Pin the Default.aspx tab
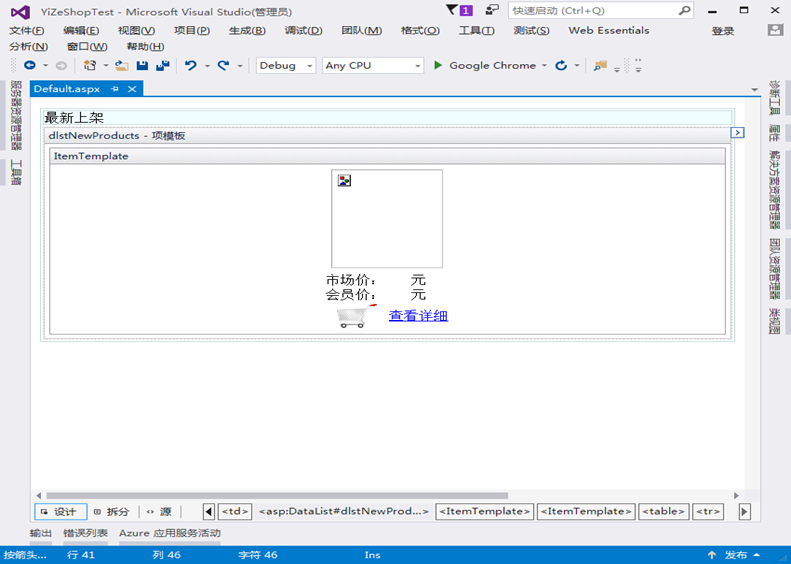Viewport: 791px width, 564px height. pos(115,89)
